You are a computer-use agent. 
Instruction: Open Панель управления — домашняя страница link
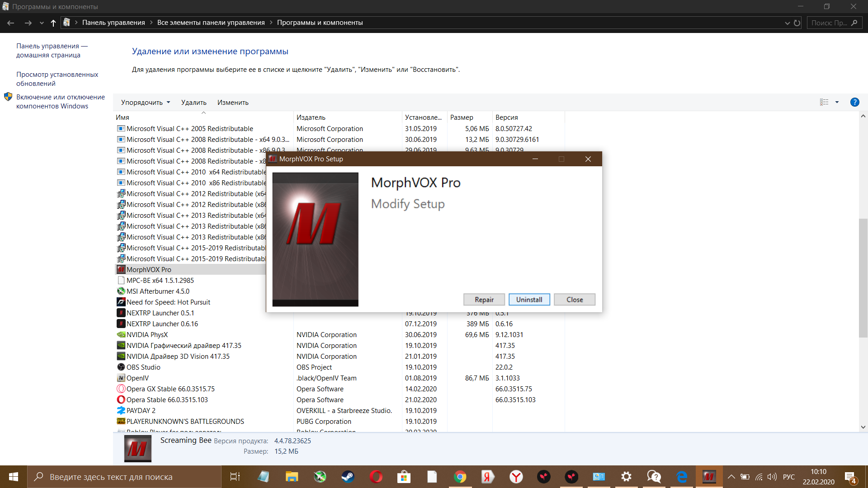tap(52, 51)
